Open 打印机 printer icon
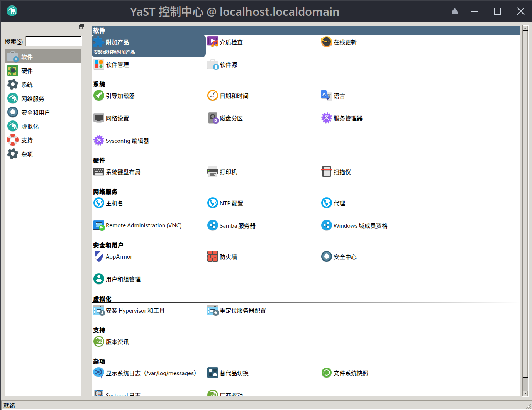532x410 pixels. (213, 171)
